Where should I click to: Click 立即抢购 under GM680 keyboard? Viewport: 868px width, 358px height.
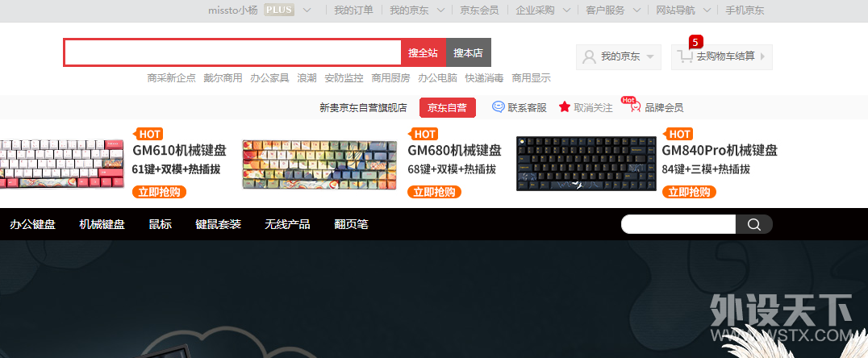click(x=434, y=192)
